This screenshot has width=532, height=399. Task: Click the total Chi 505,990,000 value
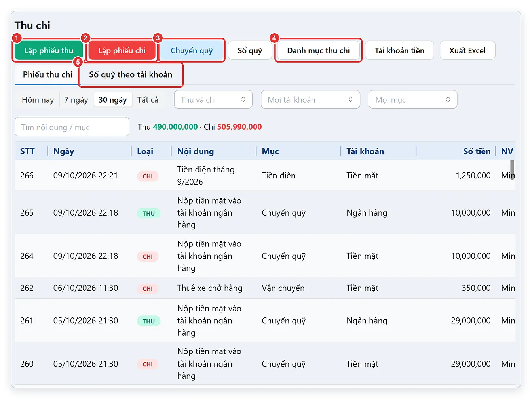click(x=239, y=127)
